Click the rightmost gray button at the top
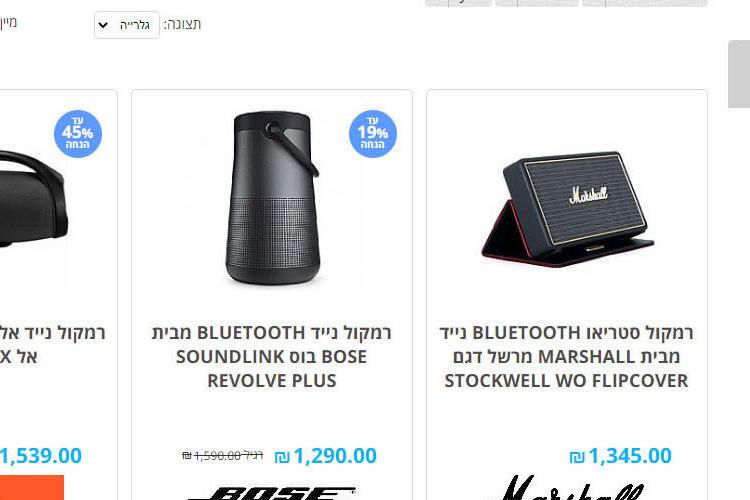Viewport: 750px width, 500px height. click(x=645, y=3)
